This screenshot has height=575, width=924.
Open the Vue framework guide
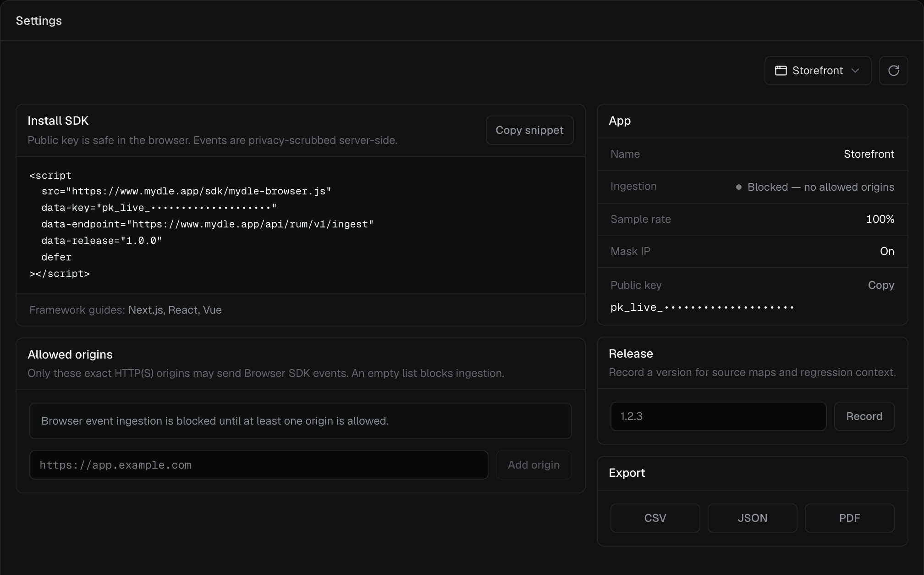tap(212, 310)
